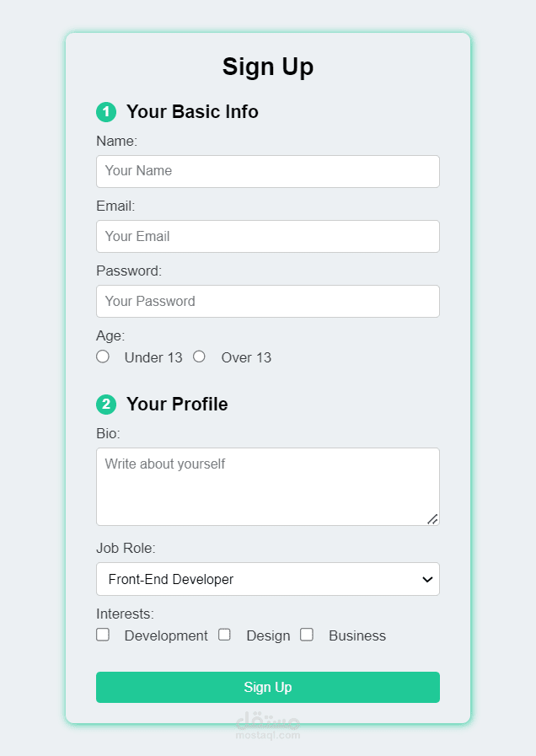
Task: Click the Your Basic Info section heading
Action: (x=192, y=111)
